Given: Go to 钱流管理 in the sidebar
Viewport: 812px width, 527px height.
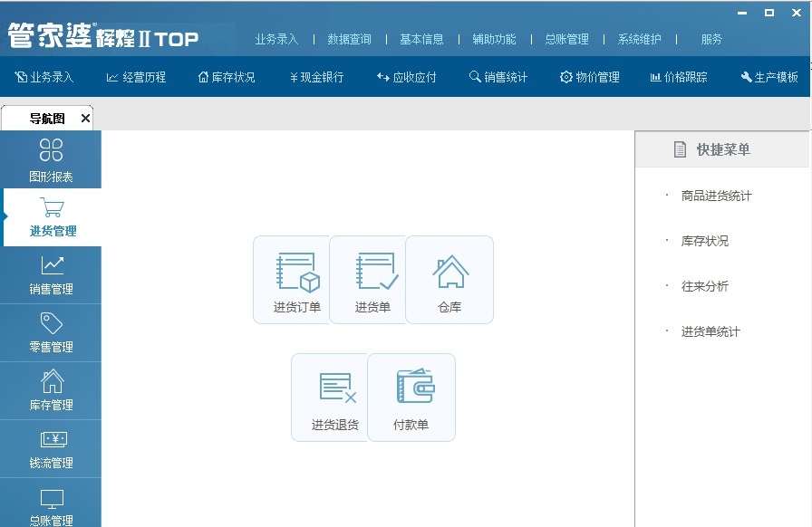Looking at the screenshot, I should (50, 449).
